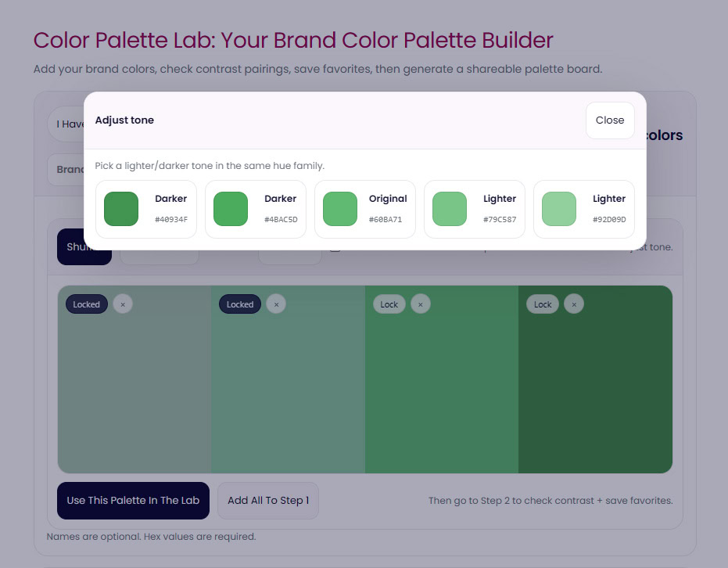This screenshot has width=728, height=568.
Task: Remove the second-lightest palette color with ×
Action: 276,304
